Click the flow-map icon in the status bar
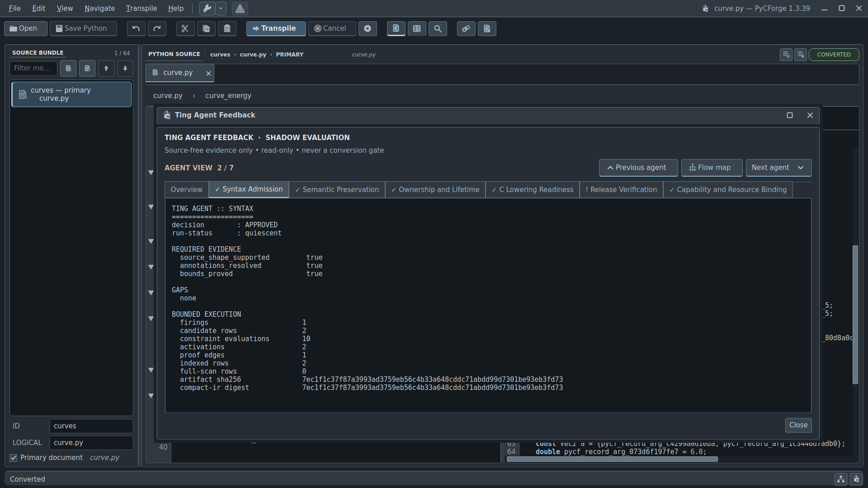This screenshot has height=488, width=868. (x=841, y=479)
